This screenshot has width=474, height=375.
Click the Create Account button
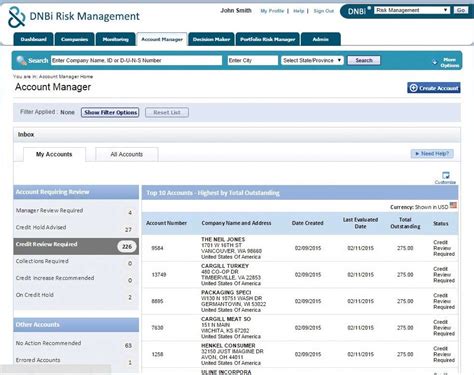434,88
